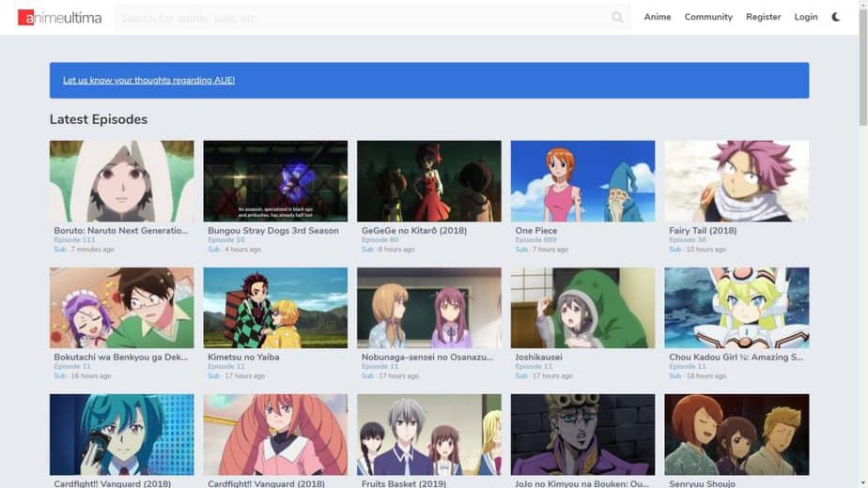The width and height of the screenshot is (868, 488).
Task: Toggle dark mode moon icon
Action: click(836, 17)
